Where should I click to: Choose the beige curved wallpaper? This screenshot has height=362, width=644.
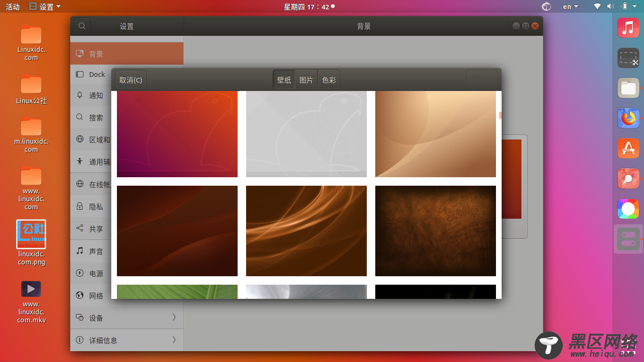436,134
